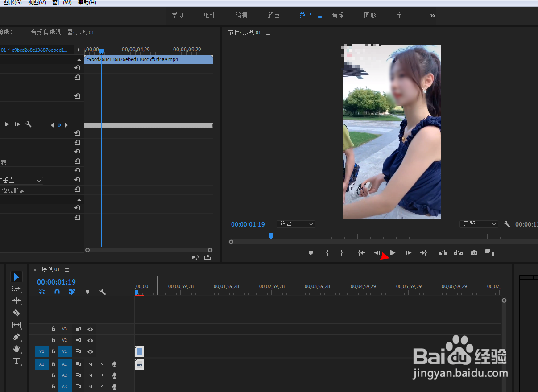Switch to 音频 workspace

pyautogui.click(x=338, y=15)
